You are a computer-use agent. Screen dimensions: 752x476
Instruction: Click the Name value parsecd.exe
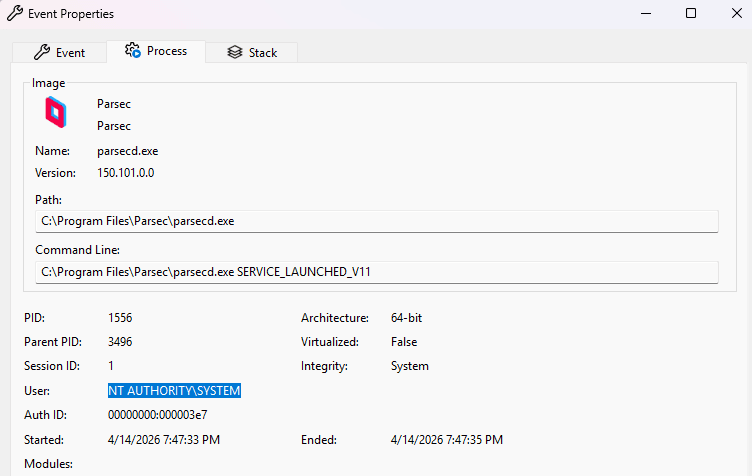tap(128, 151)
